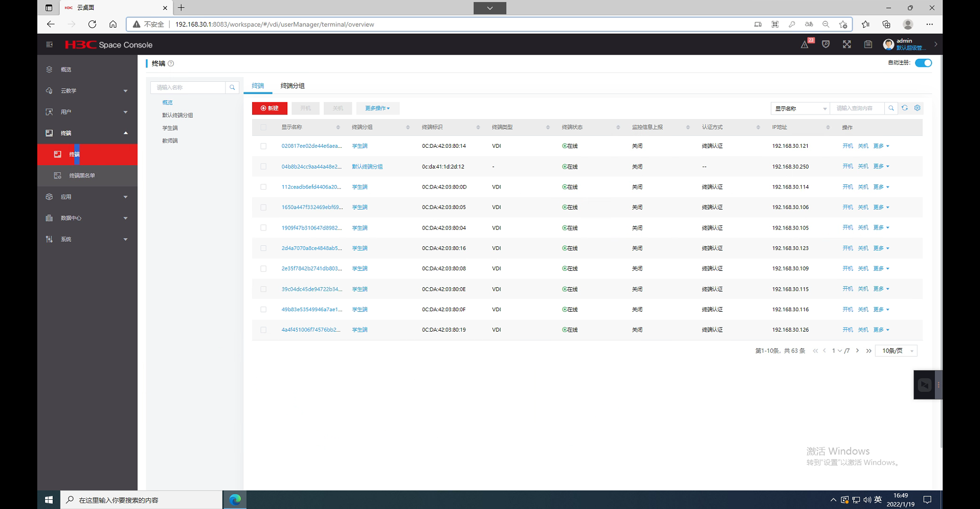This screenshot has width=980, height=509.
Task: Open terminal link 04b8b24cc9aa44a48e2
Action: pyautogui.click(x=311, y=167)
